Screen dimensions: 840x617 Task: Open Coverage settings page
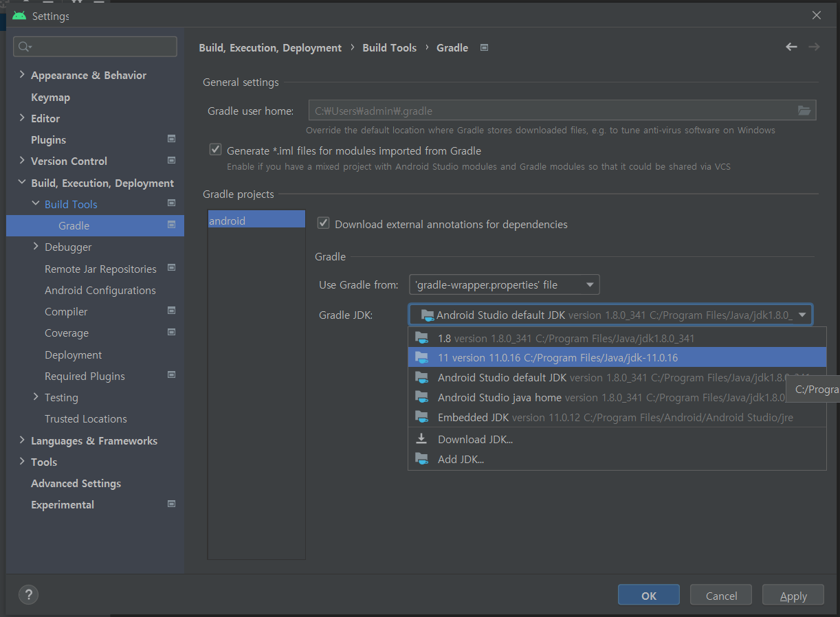click(67, 333)
